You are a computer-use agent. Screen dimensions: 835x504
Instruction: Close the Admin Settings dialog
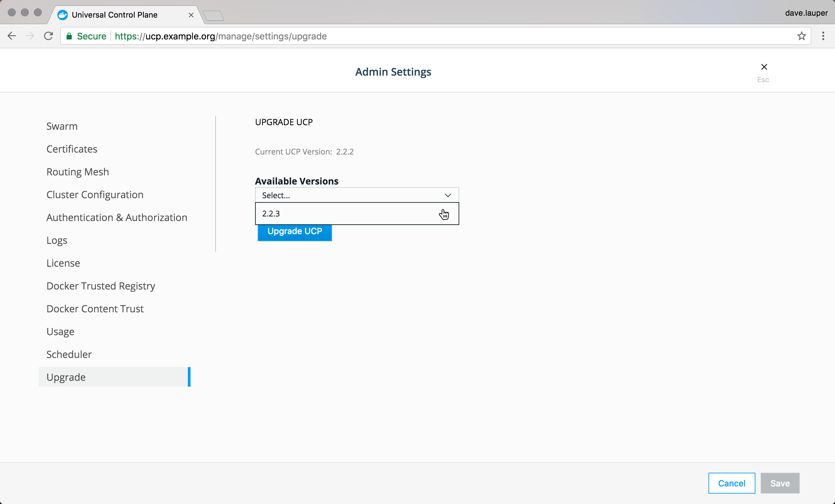coord(764,67)
